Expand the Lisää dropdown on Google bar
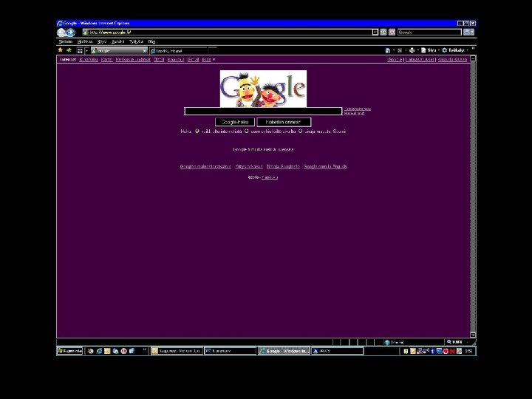This screenshot has width=532, height=399. pos(208,60)
